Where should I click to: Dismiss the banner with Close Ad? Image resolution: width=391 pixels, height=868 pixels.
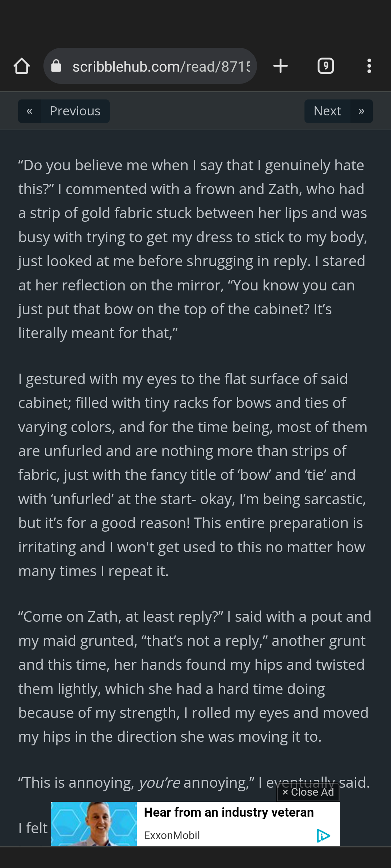(308, 792)
